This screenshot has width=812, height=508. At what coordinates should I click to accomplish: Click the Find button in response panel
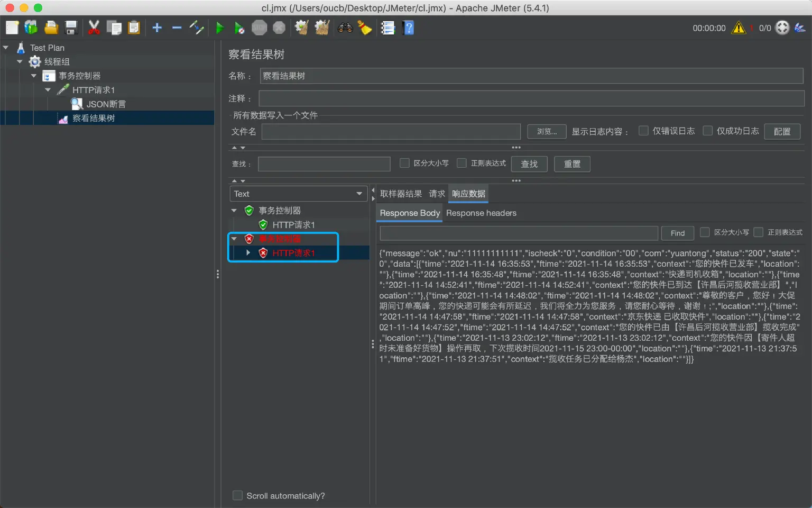677,233
